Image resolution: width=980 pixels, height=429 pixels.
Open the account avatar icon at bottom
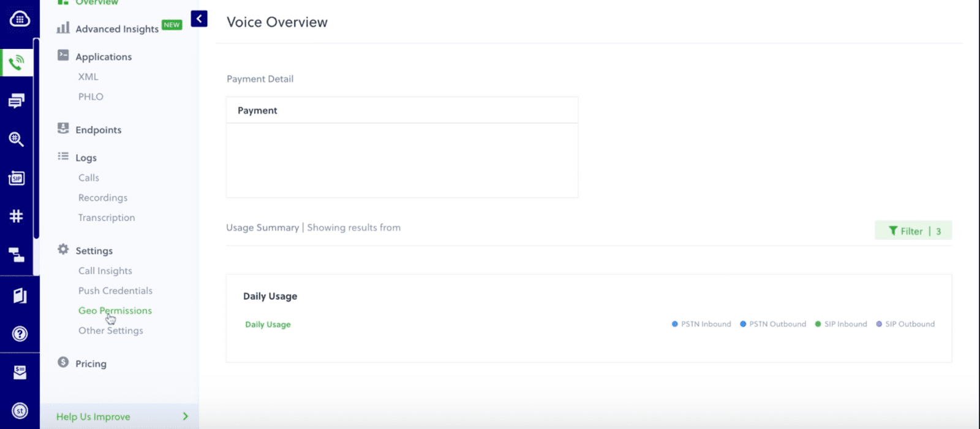point(20,411)
